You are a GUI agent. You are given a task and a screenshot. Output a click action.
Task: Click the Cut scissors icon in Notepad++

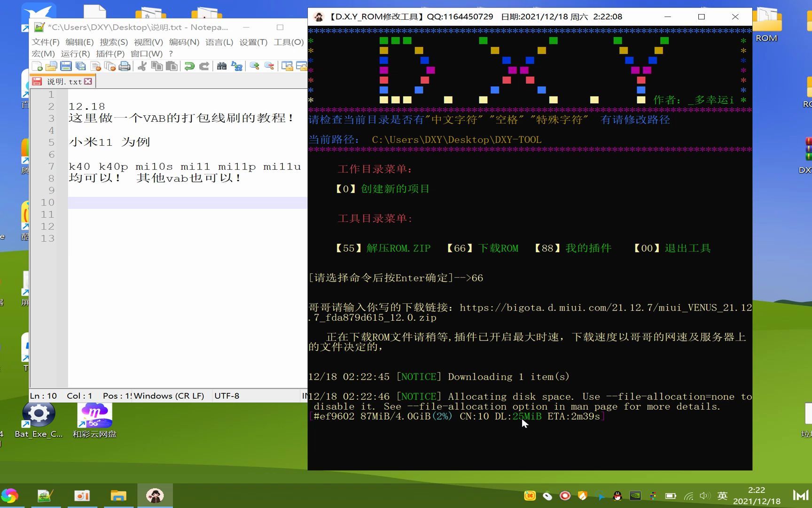(x=142, y=66)
